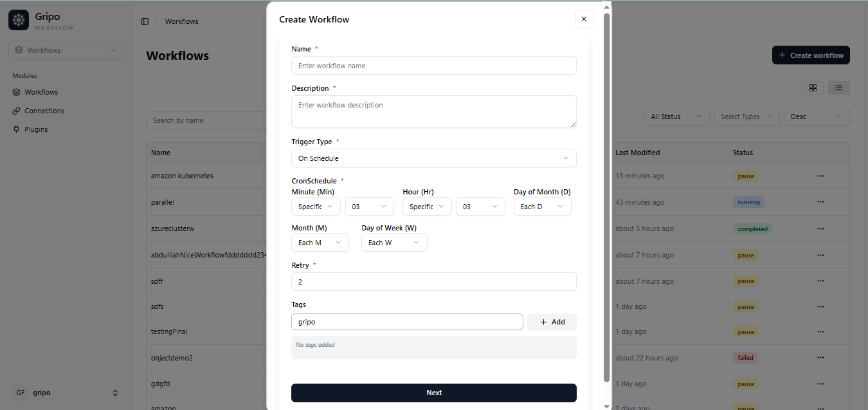
Task: Click the workflow Name input field
Action: tap(433, 66)
